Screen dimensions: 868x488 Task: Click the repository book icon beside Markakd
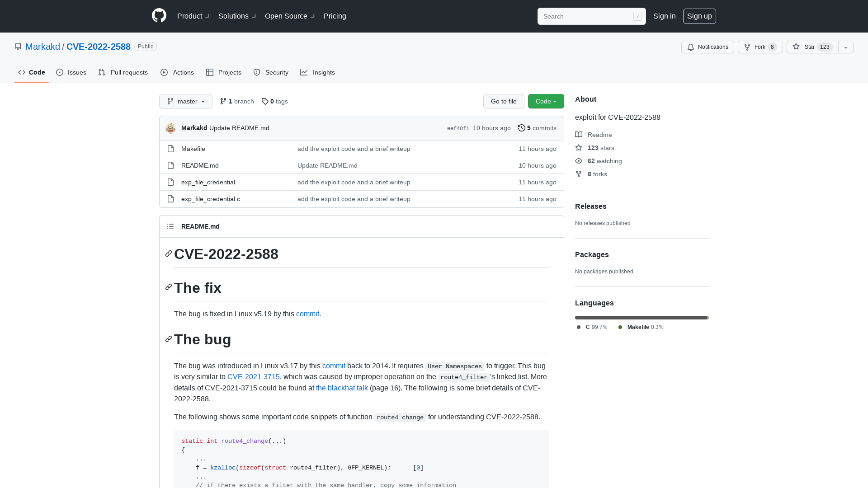point(18,47)
